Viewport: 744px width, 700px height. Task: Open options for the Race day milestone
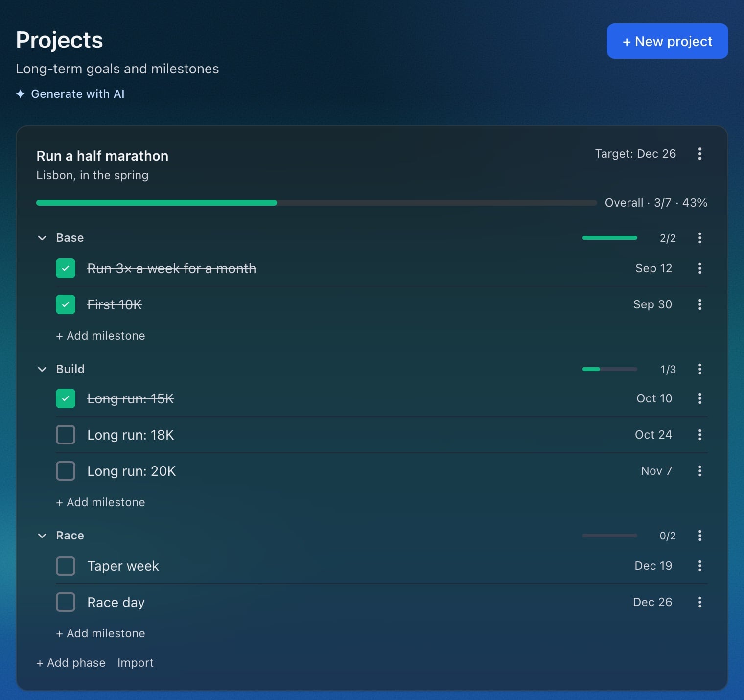700,602
